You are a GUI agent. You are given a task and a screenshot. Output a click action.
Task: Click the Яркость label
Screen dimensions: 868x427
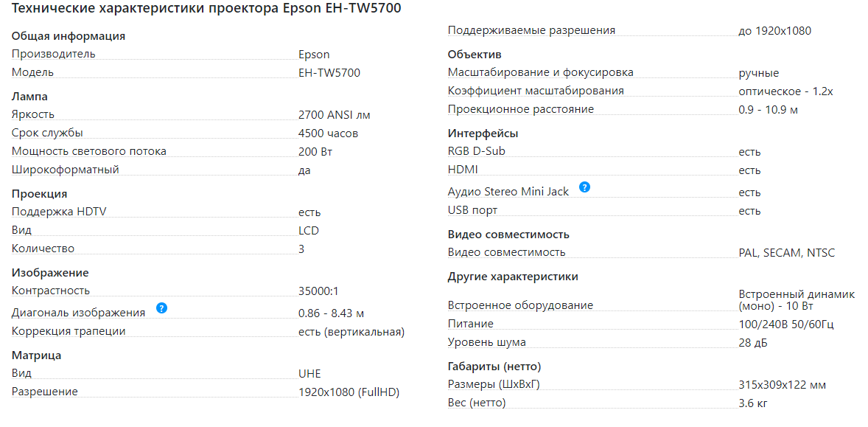pos(33,115)
